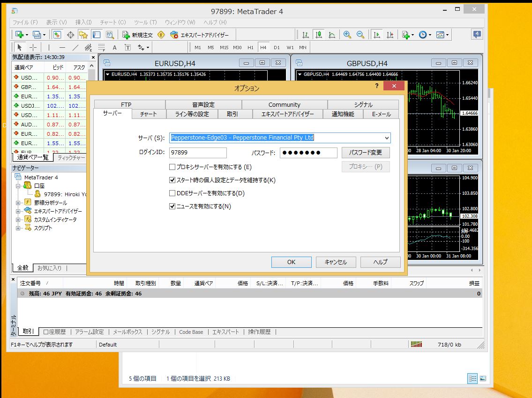The height and width of the screenshot is (398, 532).
Task: Click the ヘルプ button in dialog
Action: 380,262
